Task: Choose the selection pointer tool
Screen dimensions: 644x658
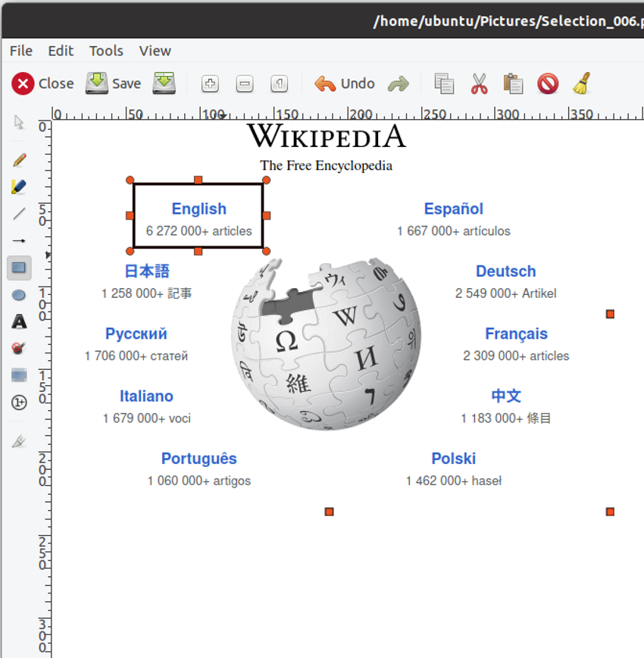Action: point(19,122)
